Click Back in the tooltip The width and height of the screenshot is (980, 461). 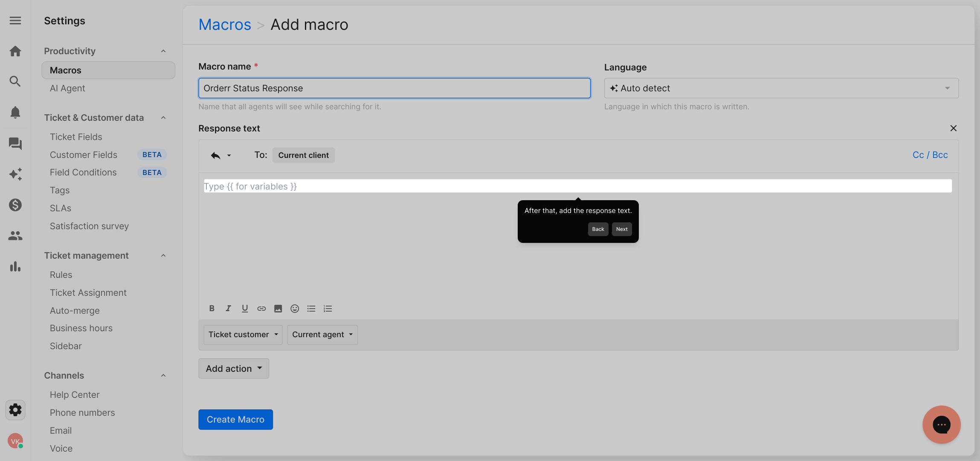pos(598,229)
